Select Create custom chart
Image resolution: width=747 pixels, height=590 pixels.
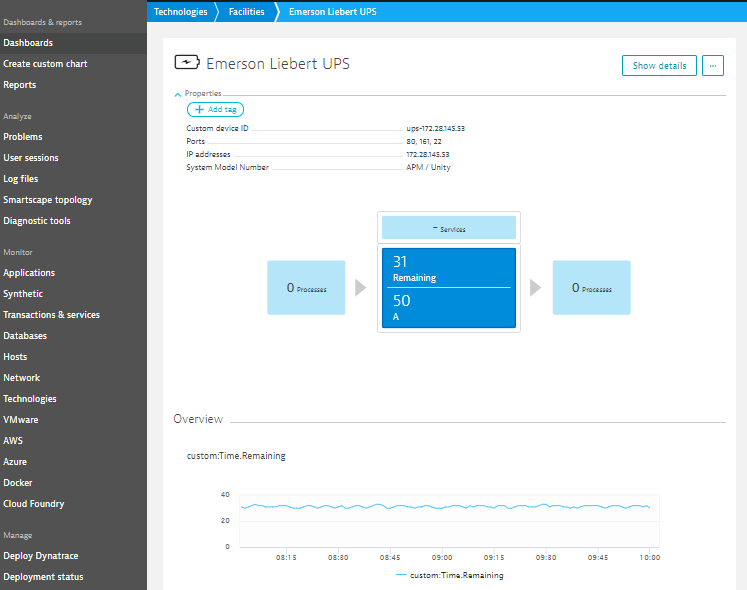[x=45, y=64]
